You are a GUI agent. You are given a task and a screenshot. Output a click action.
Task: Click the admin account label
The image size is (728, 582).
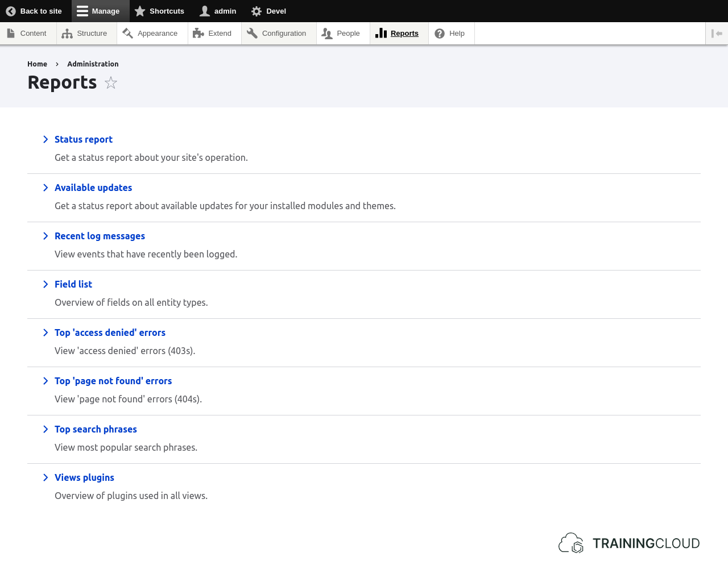click(x=225, y=11)
